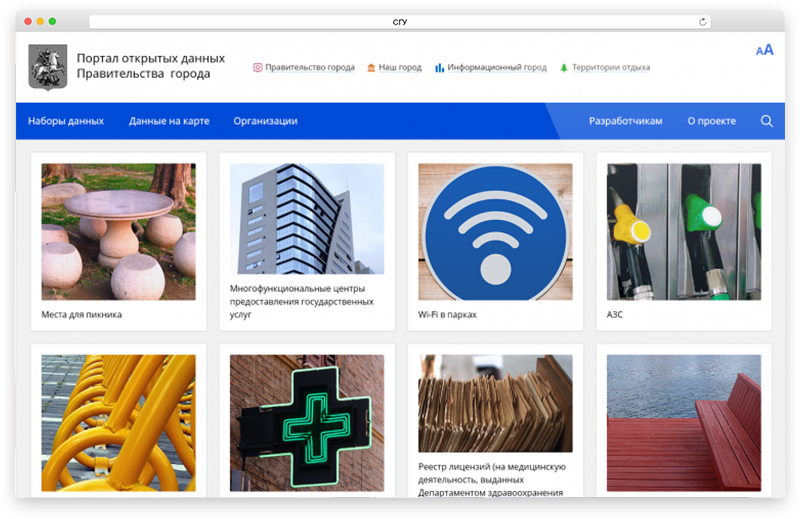Click the Правительство города icon
The height and width of the screenshot is (519, 800).
click(258, 67)
